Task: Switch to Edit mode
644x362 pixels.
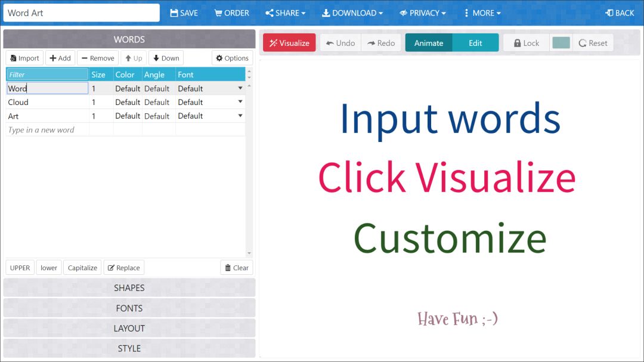Action: (x=475, y=43)
